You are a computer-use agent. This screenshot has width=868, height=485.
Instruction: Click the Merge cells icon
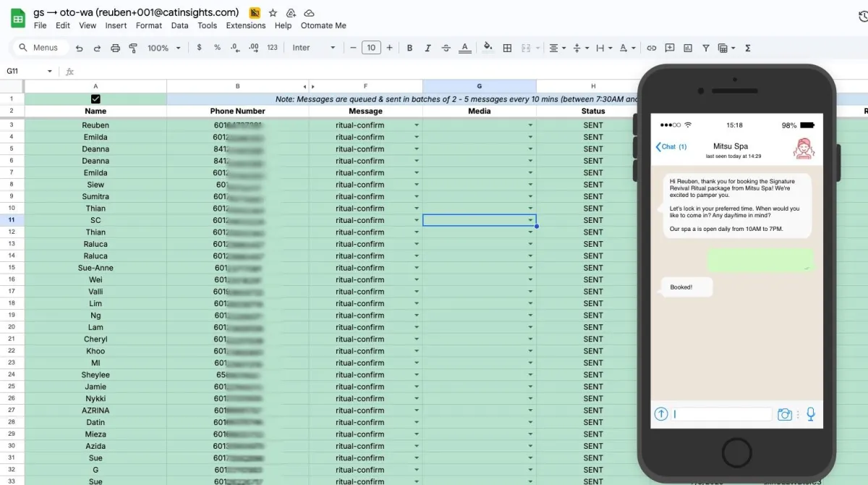525,48
